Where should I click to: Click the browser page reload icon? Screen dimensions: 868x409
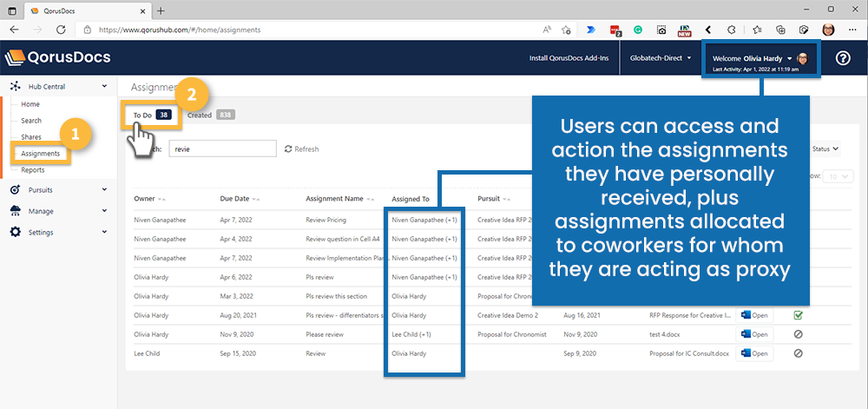coord(61,29)
